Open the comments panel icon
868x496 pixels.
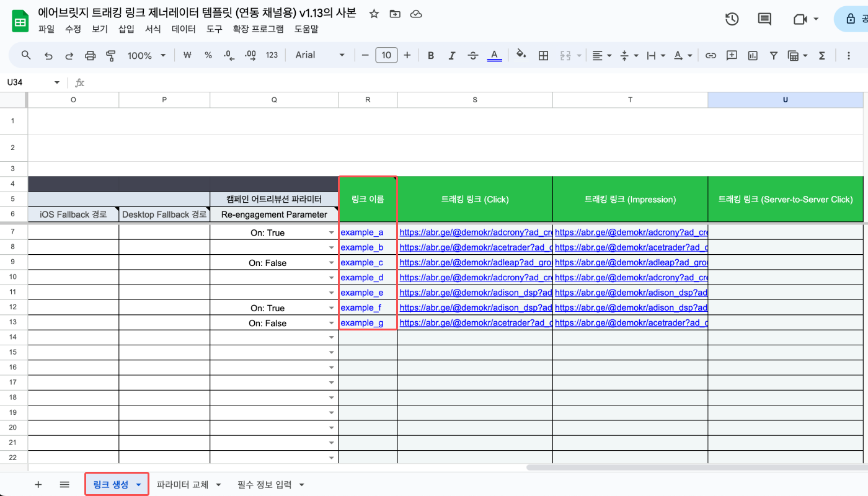pyautogui.click(x=764, y=19)
